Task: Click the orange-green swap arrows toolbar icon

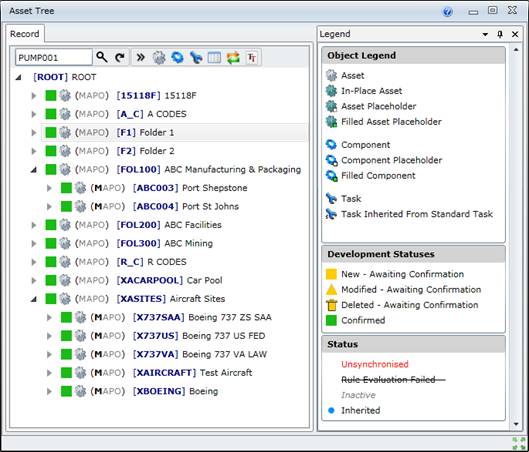Action: point(233,58)
